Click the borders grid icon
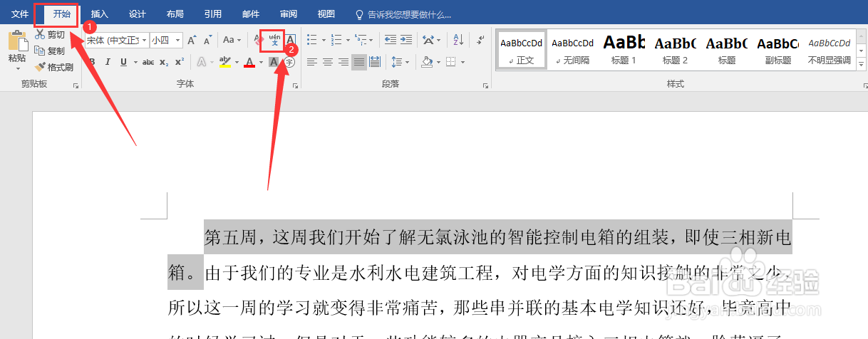This screenshot has width=868, height=339. coord(451,62)
